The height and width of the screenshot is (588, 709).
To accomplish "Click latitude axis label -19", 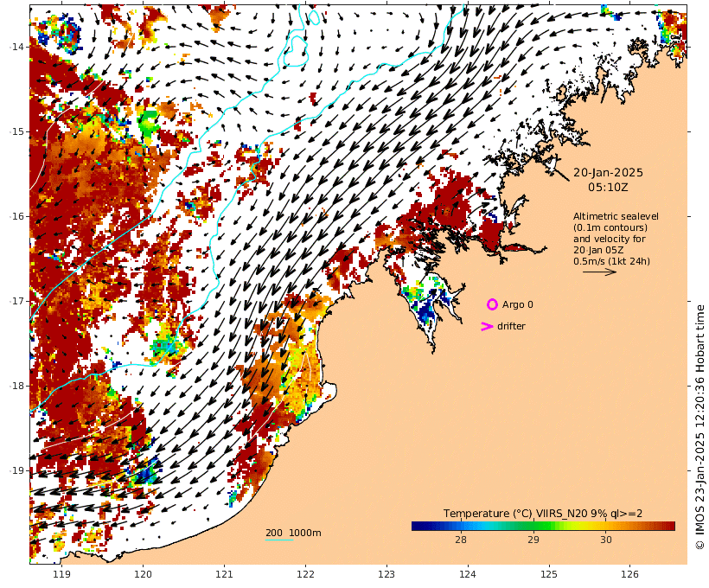I will pos(16,470).
